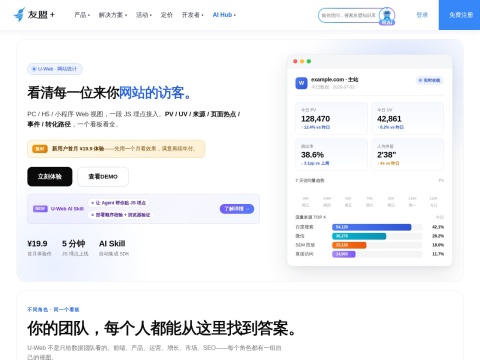Viewport: 480px width, 360px height.
Task: Click the 2'38" average duration card
Action: (407, 154)
